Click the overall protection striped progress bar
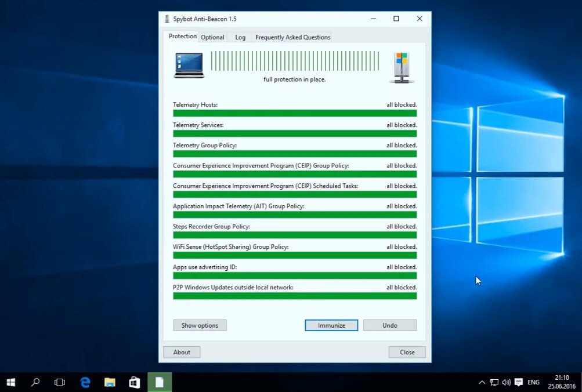The height and width of the screenshot is (392, 582). [295, 61]
